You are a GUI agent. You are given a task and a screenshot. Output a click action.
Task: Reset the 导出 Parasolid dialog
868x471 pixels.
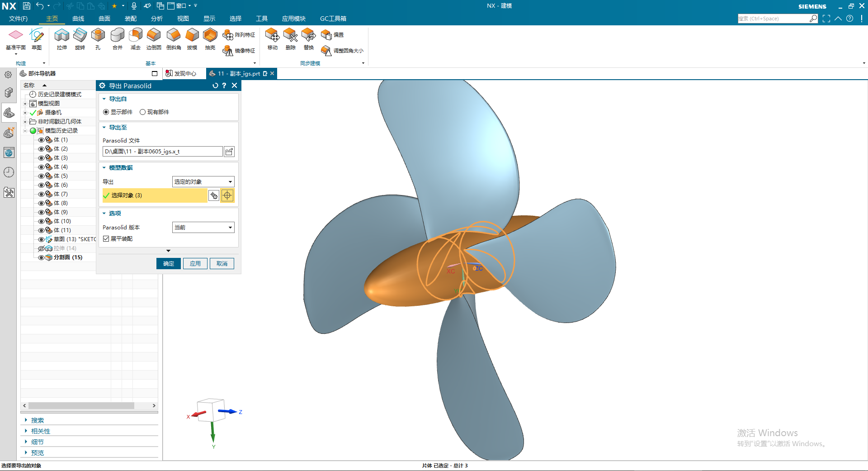click(x=215, y=86)
